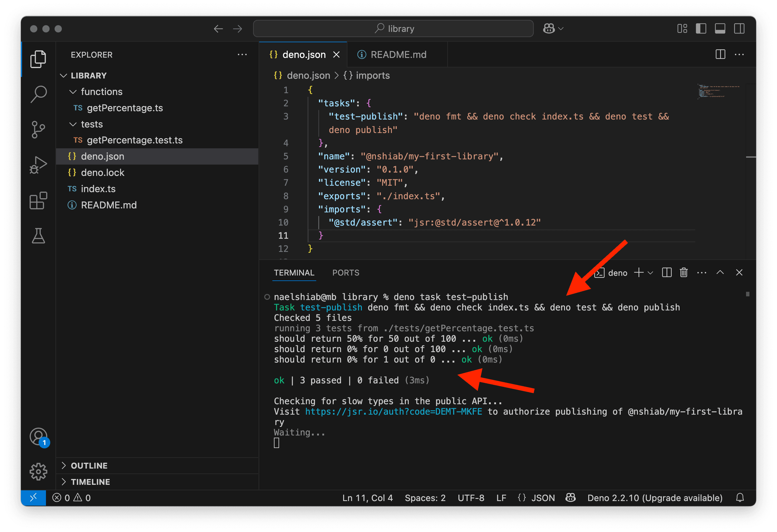777x532 pixels.
Task: Open the new terminal launch profile dropdown
Action: [x=650, y=273]
